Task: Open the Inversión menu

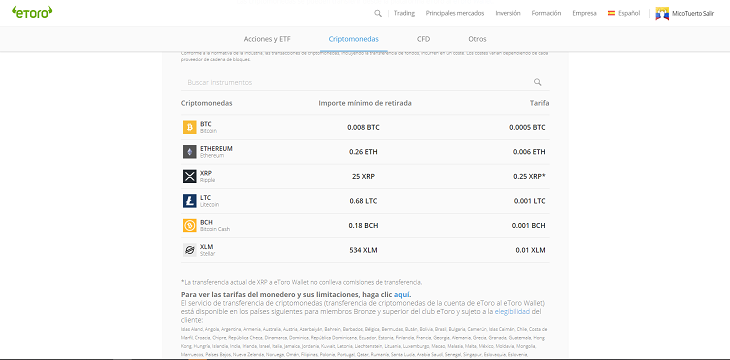Action: (508, 13)
